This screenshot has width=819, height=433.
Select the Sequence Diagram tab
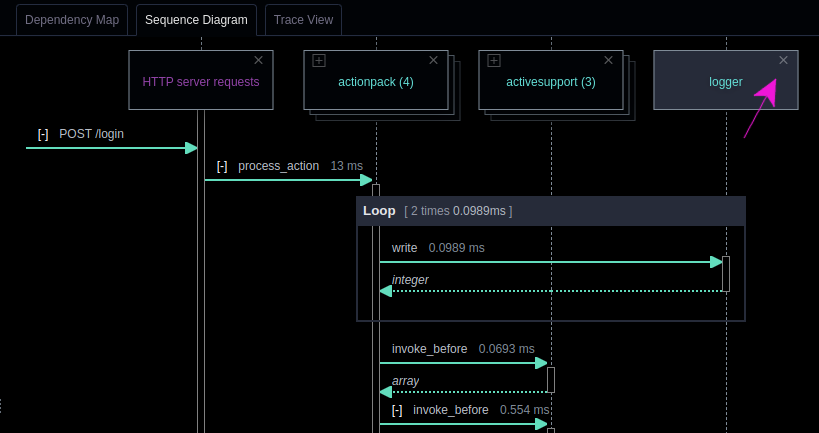[196, 20]
